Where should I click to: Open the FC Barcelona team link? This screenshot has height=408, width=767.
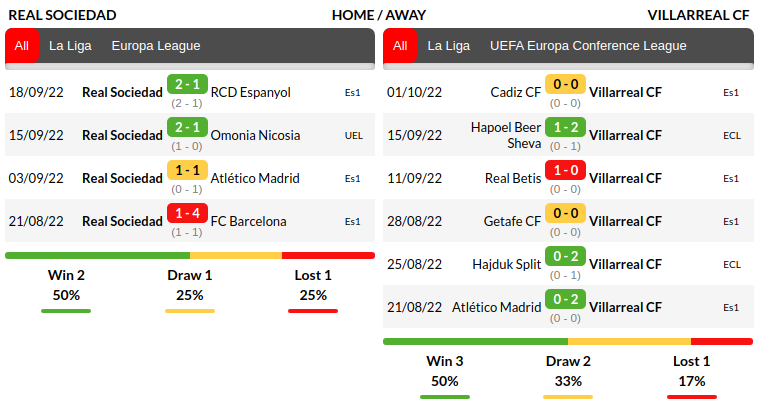click(249, 221)
